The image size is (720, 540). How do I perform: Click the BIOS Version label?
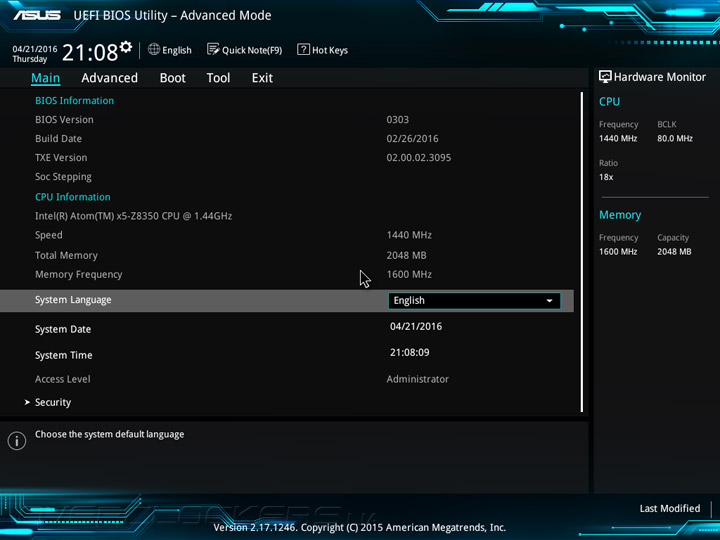pos(64,120)
